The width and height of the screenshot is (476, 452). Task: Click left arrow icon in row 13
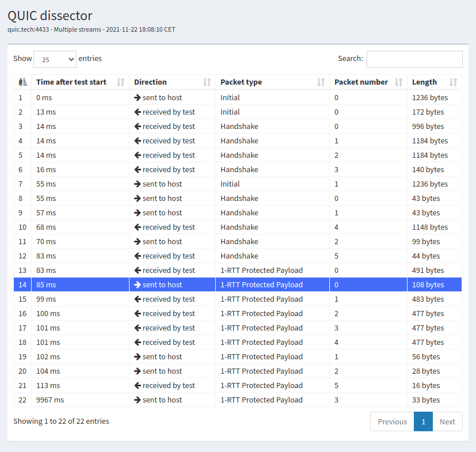coord(138,271)
